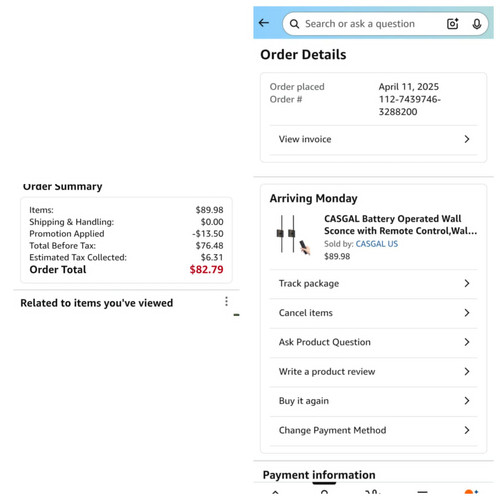The image size is (500, 500).
Task: Click the magnifying glass search icon
Action: [294, 24]
